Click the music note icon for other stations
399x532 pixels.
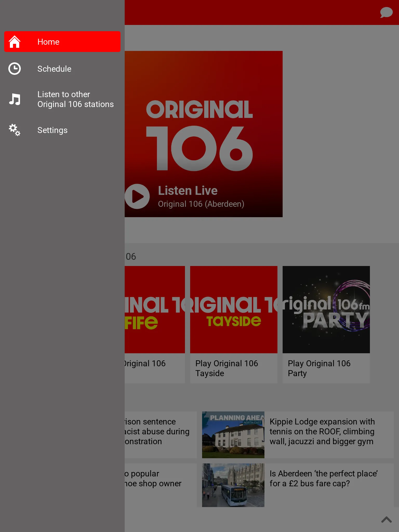point(15,99)
